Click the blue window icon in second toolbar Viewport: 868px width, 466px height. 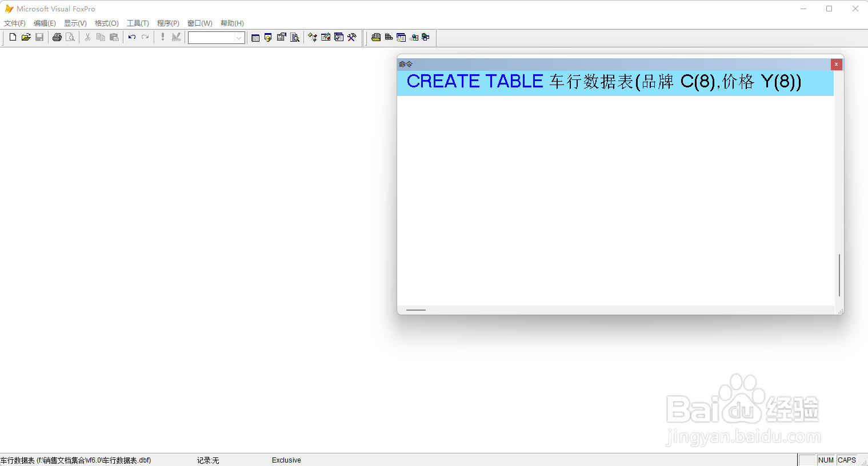click(x=401, y=37)
